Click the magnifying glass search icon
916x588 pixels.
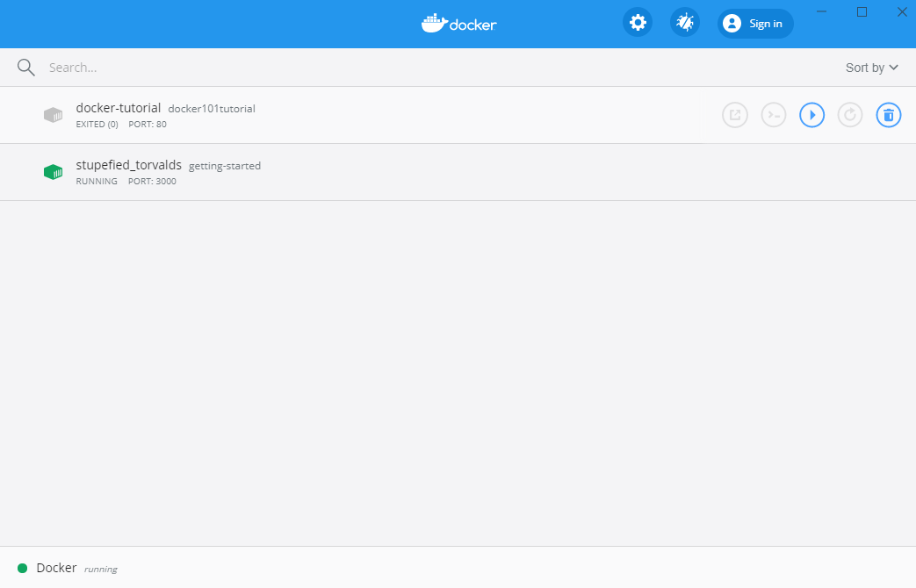25,68
